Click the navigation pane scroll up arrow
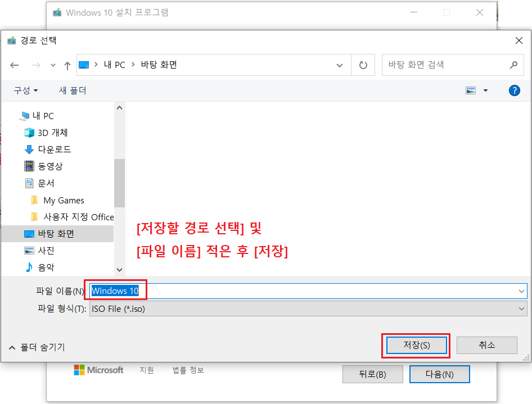532x404 pixels. tap(119, 108)
